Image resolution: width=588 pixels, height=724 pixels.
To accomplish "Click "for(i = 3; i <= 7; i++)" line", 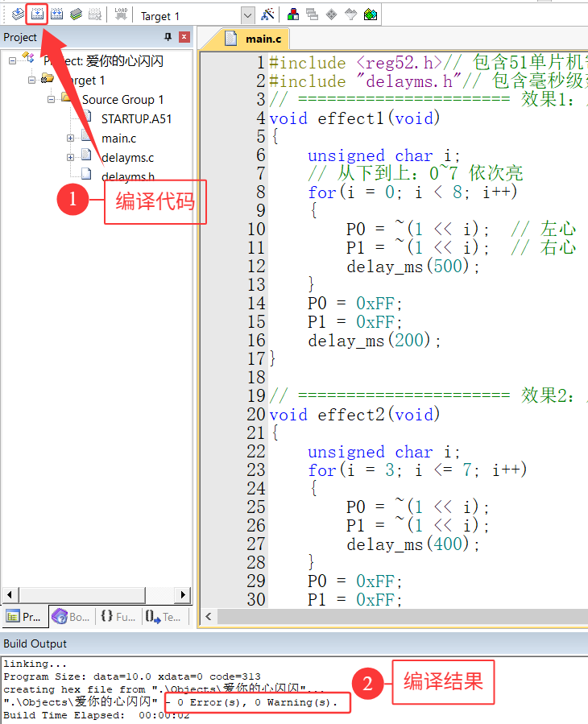I will (417, 470).
